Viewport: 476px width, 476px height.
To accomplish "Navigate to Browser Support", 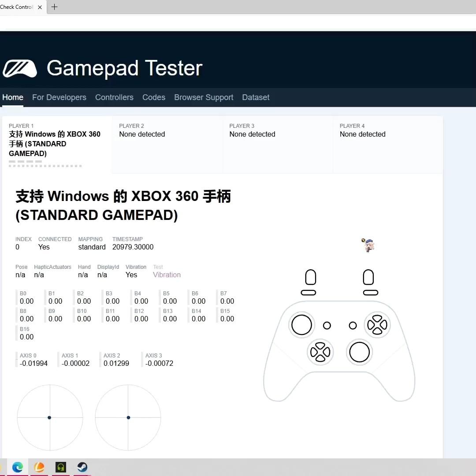I will tap(204, 97).
